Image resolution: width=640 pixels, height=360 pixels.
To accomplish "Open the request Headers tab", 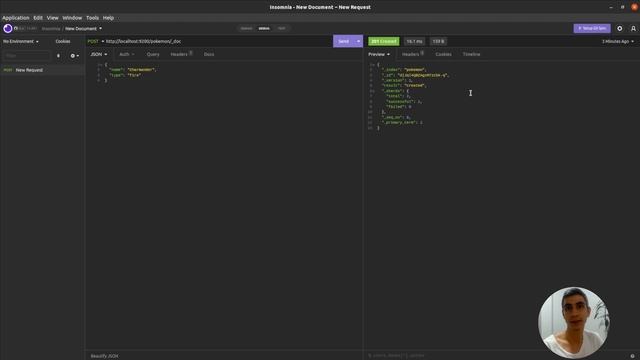I will click(x=181, y=54).
